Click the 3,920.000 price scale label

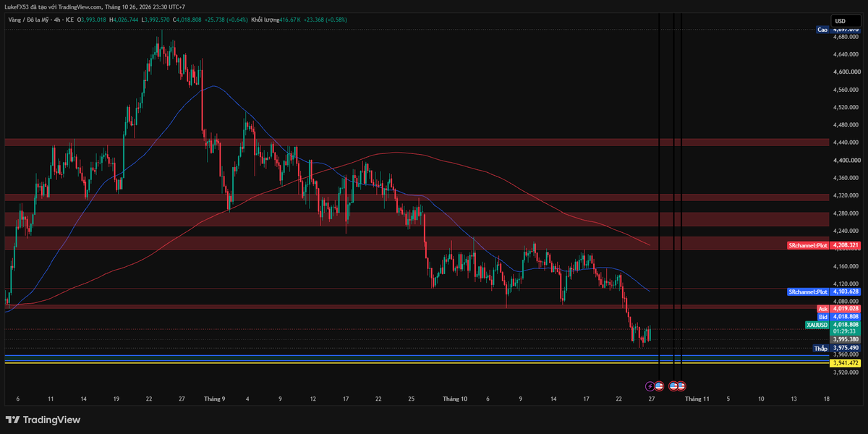click(x=846, y=373)
